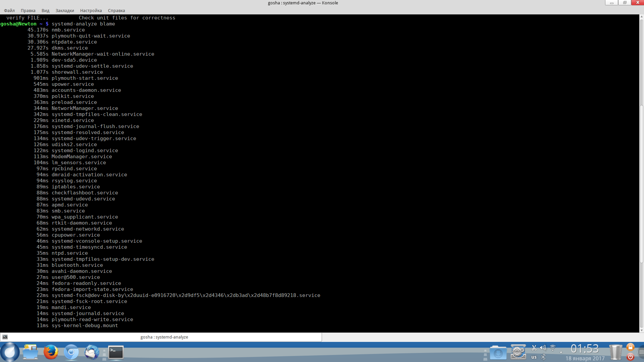Open the volume control speaker icon

click(543, 348)
